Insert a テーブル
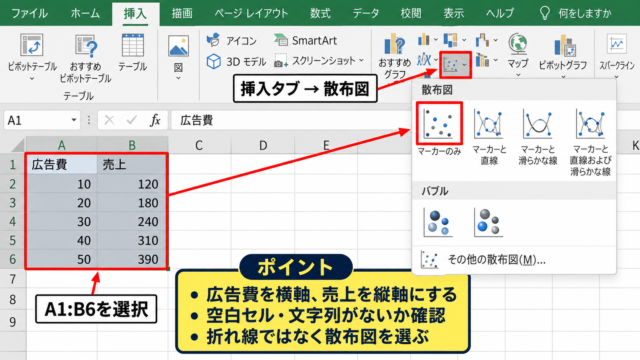The width and height of the screenshot is (640, 360). [x=133, y=53]
